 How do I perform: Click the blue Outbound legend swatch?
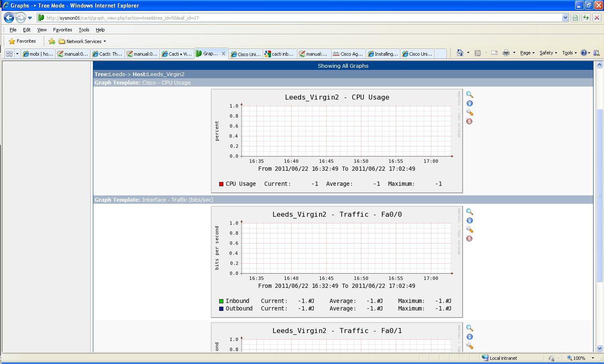pyautogui.click(x=221, y=309)
